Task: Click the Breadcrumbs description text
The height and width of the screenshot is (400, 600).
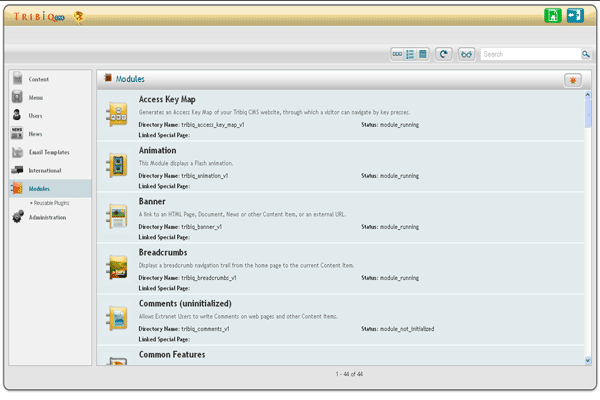Action: click(x=246, y=265)
